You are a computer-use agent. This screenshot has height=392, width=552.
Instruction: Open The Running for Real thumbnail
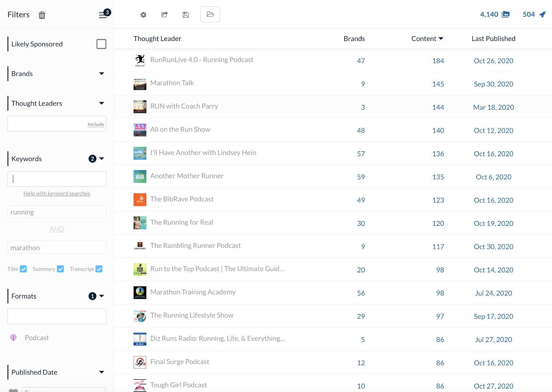[140, 223]
